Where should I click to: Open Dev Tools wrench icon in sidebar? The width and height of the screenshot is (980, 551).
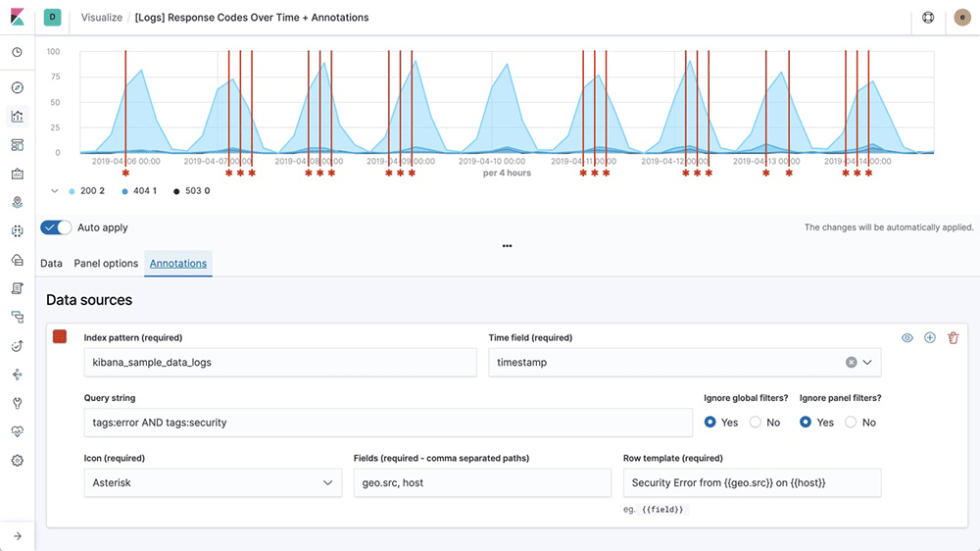(17, 403)
